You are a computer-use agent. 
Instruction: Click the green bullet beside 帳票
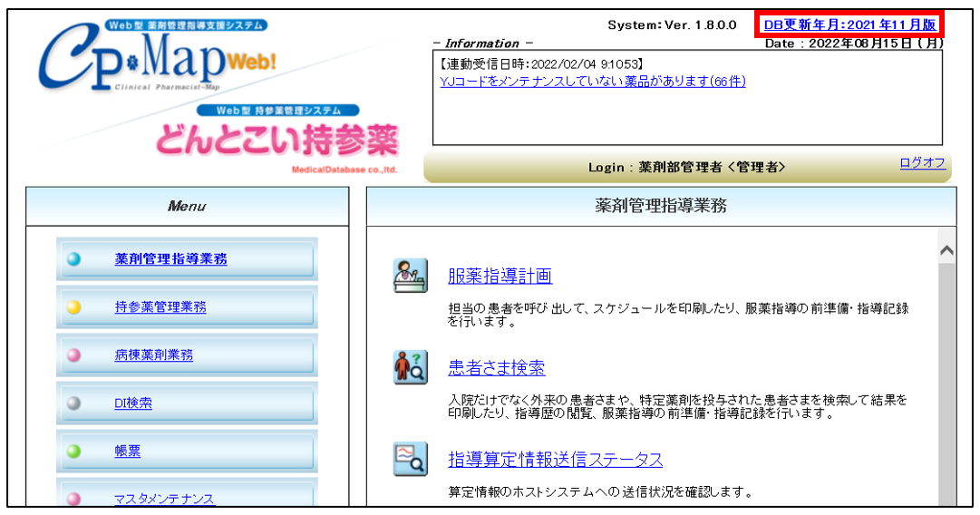[x=74, y=452]
